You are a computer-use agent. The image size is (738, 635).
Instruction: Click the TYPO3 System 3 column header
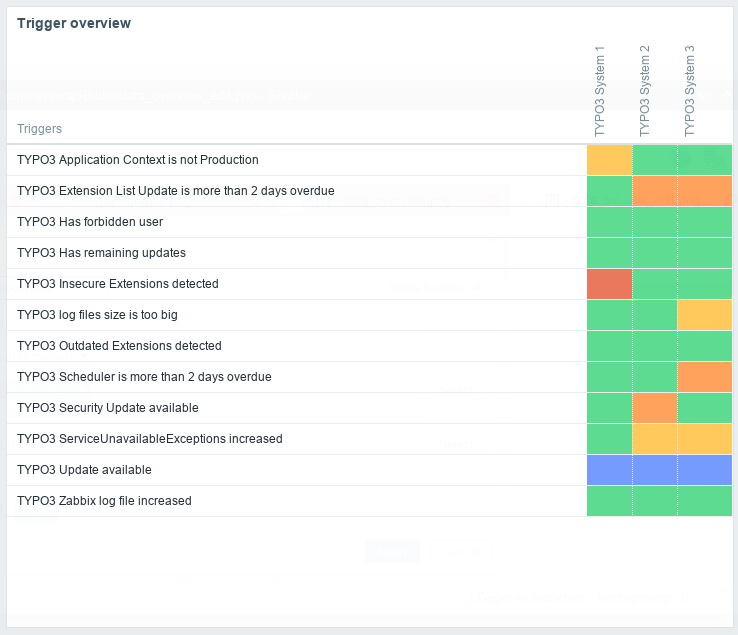click(690, 90)
